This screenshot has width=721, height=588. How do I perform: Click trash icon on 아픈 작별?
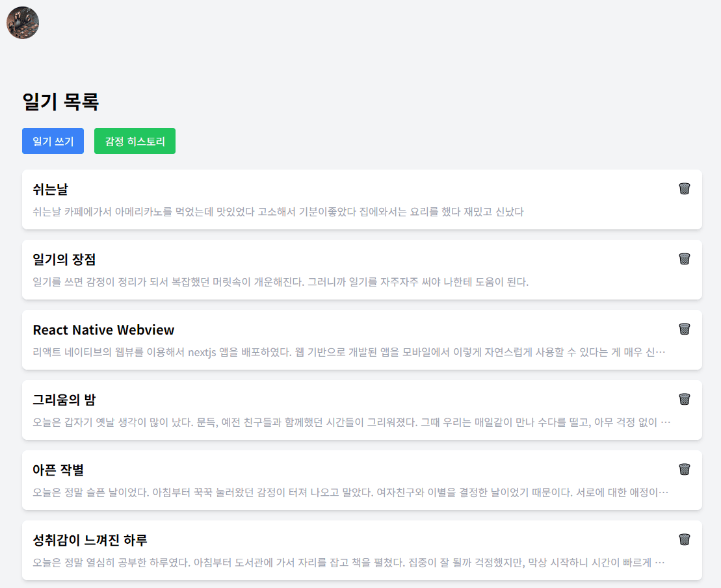point(684,469)
